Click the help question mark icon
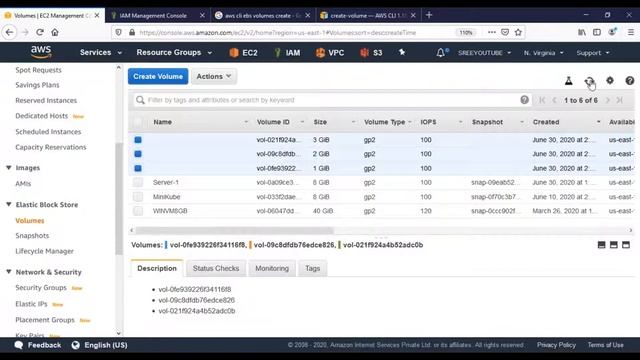Viewport: 640px width, 360px height. click(x=630, y=81)
